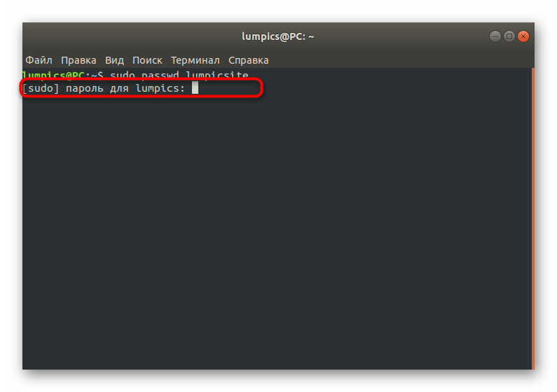557x392 pixels.
Task: Click the orange vertical scrollbar
Action: click(x=533, y=218)
